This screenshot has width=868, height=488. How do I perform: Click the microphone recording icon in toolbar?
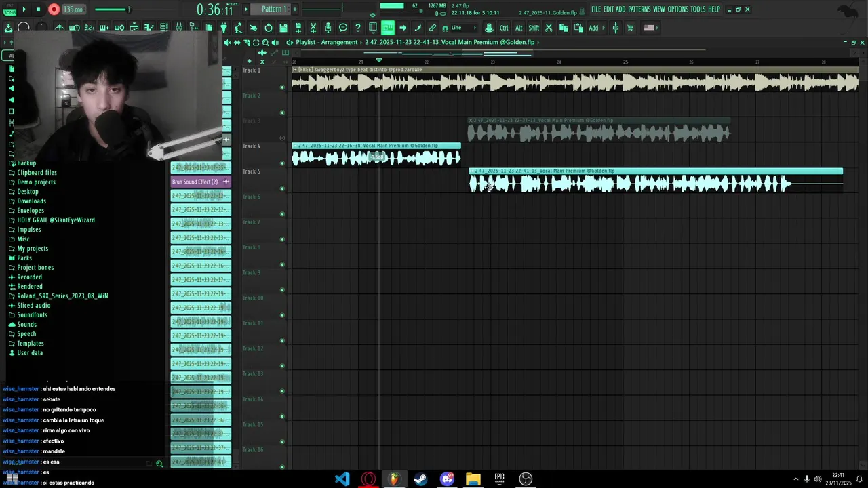coord(328,28)
